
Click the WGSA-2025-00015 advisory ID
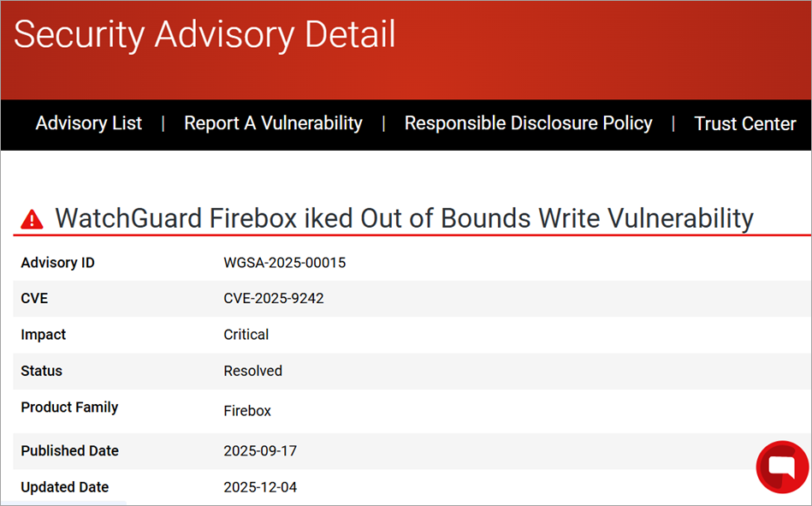284,263
